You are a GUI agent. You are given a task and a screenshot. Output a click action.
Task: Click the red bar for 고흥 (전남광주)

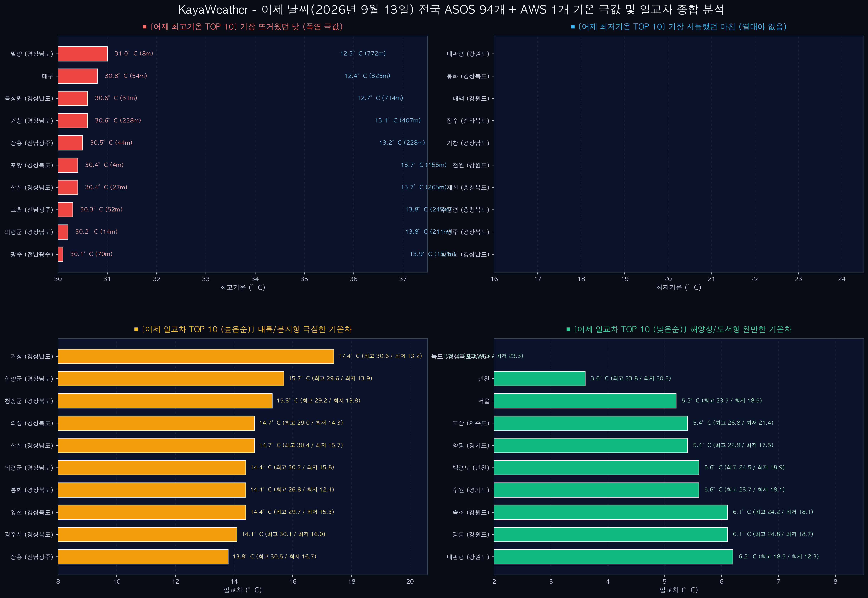66,210
